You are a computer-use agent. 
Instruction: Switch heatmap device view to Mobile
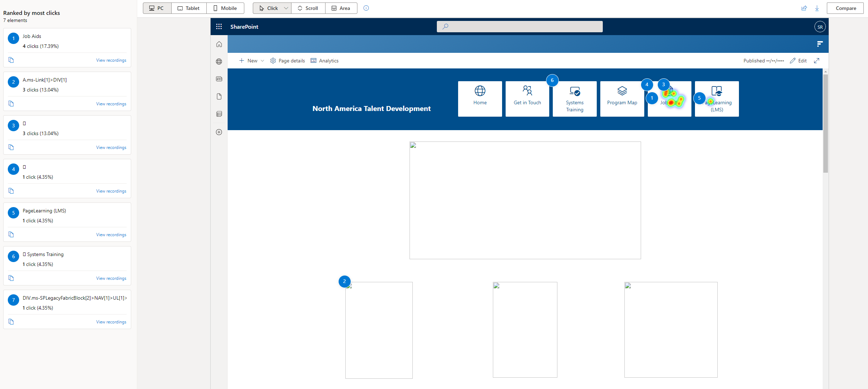coord(225,8)
